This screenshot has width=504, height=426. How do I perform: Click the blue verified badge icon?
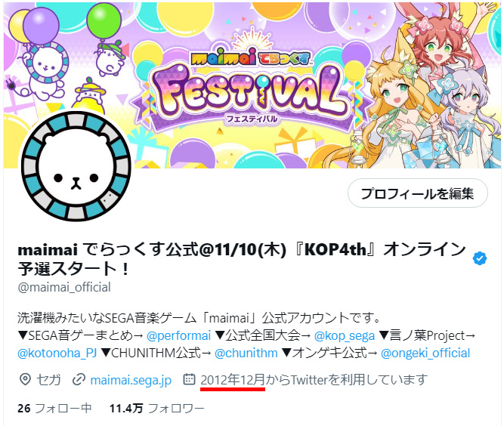pos(480,258)
